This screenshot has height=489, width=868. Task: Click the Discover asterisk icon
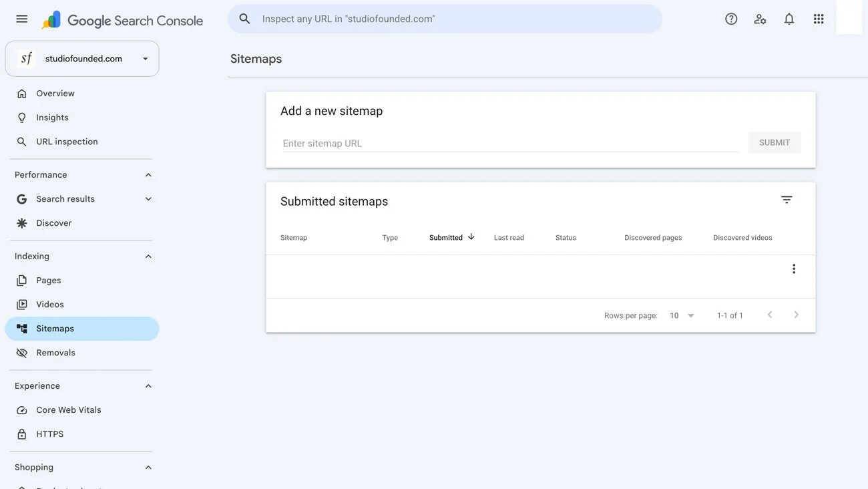(x=22, y=223)
